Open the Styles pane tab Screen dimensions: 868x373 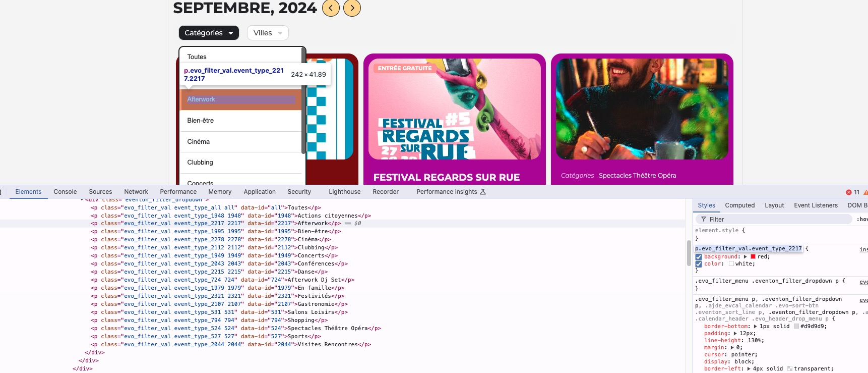click(706, 205)
